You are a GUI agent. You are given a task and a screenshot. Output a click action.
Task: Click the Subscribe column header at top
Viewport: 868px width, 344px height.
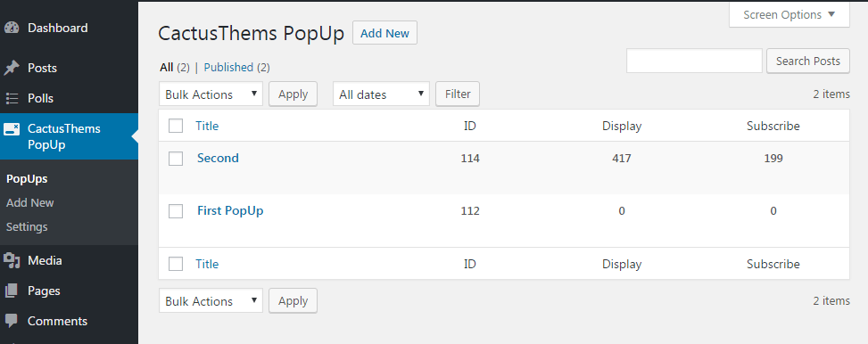click(x=773, y=126)
